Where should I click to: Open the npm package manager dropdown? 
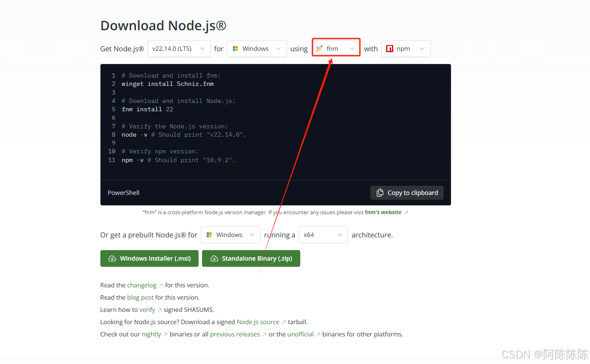point(406,49)
